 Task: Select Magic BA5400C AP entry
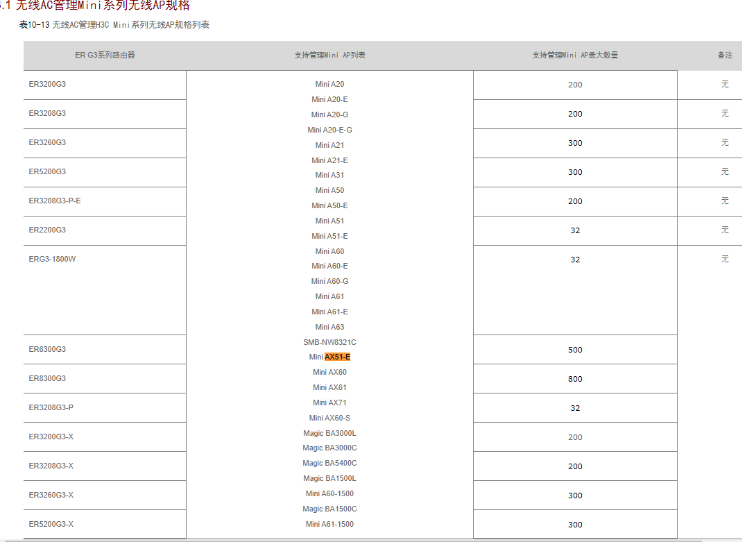(329, 464)
